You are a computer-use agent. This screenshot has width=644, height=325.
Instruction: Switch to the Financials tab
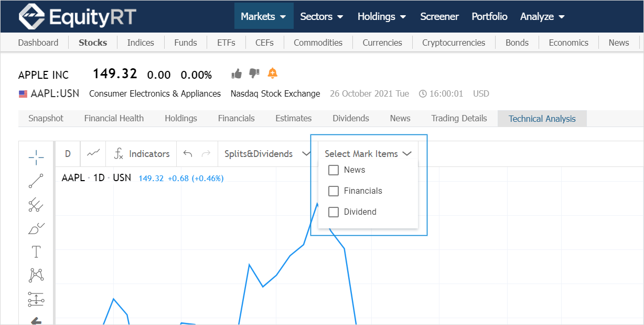click(x=237, y=118)
